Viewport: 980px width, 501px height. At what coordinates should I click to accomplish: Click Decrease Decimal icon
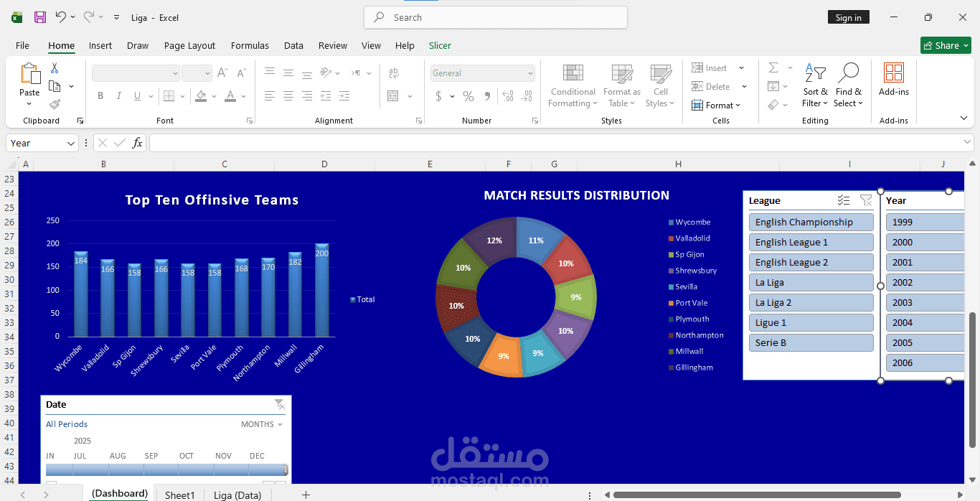528,96
